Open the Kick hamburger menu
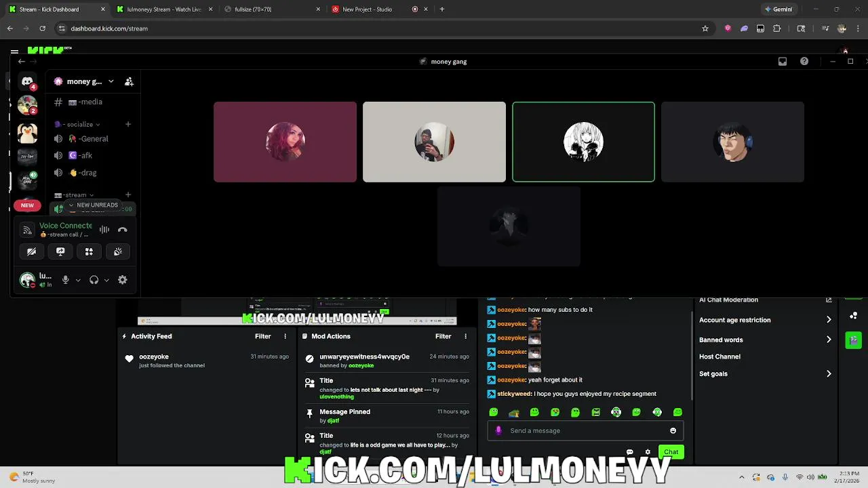 click(x=14, y=52)
